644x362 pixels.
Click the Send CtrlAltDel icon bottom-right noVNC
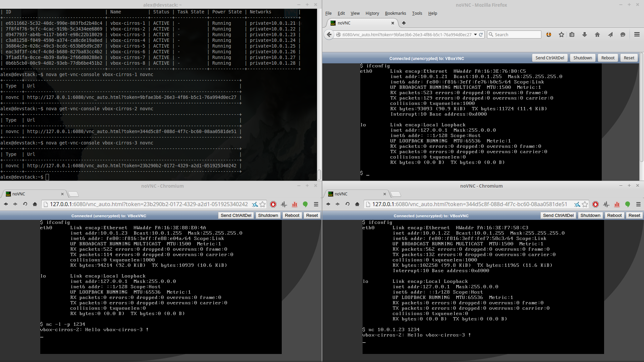tap(558, 216)
